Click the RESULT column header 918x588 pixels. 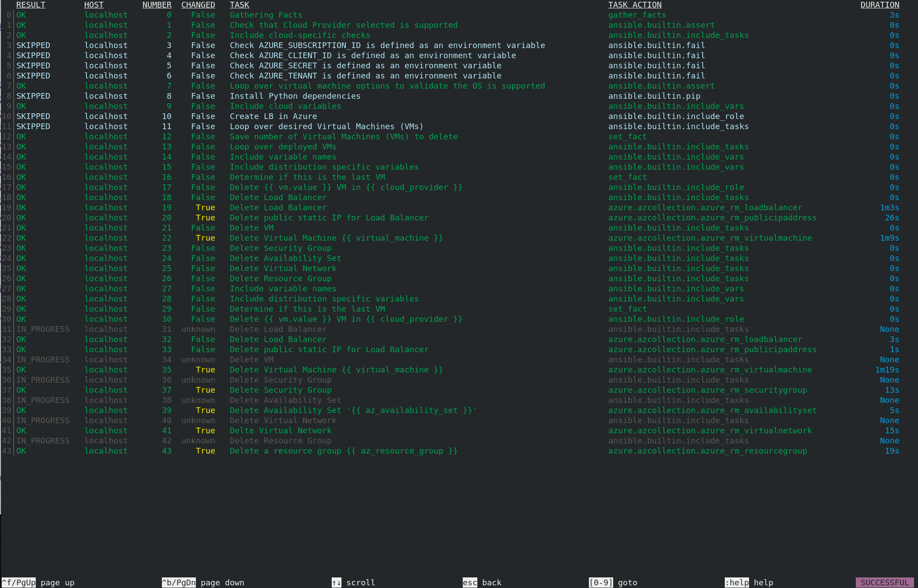(30, 5)
